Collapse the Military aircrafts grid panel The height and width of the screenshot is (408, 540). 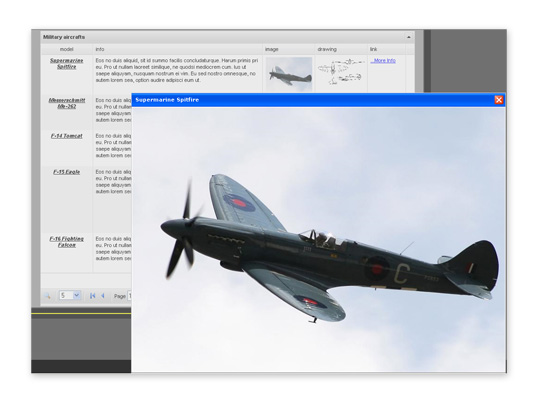coord(408,37)
